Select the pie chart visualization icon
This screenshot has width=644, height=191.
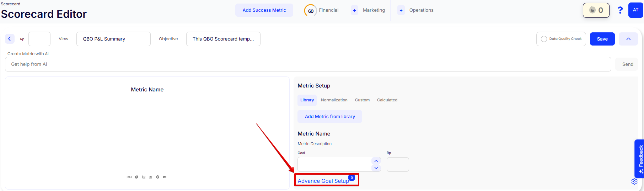coord(136,177)
